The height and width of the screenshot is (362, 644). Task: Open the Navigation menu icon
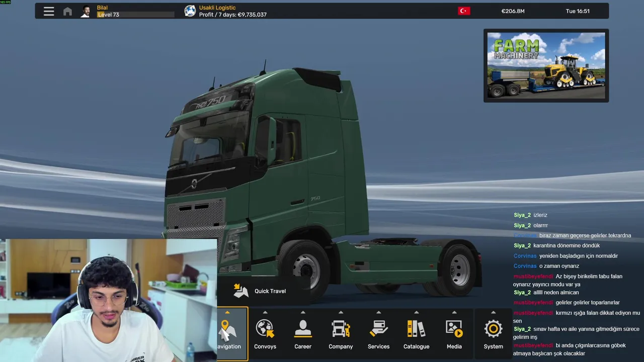pyautogui.click(x=228, y=328)
